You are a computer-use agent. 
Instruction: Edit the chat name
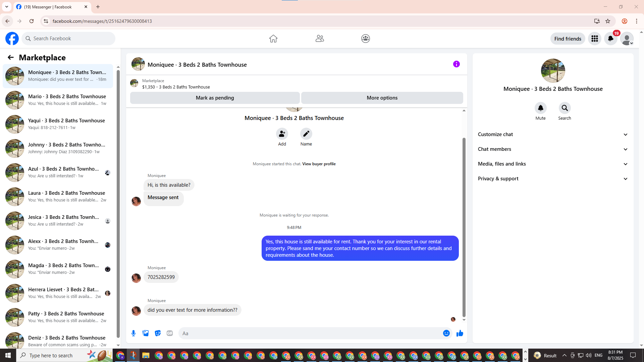[306, 134]
